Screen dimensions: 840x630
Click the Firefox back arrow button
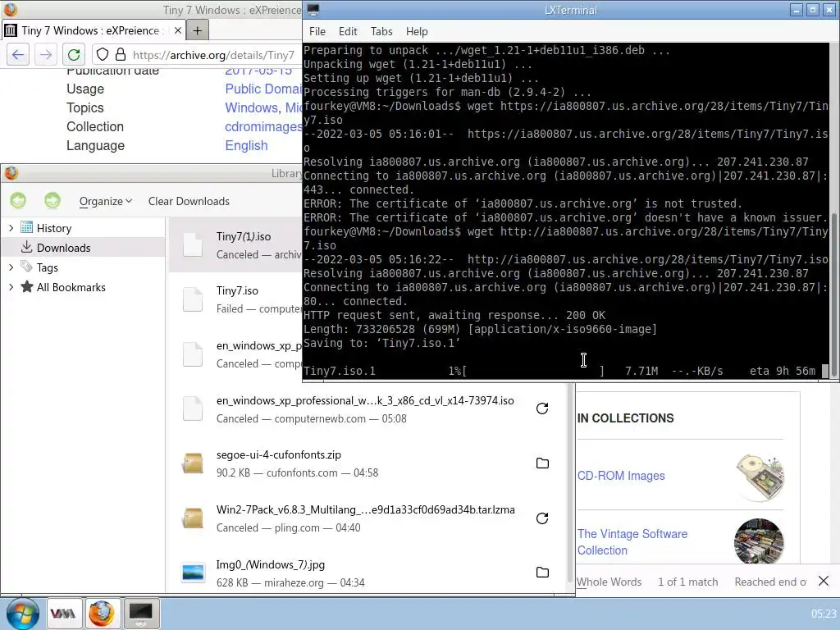point(18,55)
